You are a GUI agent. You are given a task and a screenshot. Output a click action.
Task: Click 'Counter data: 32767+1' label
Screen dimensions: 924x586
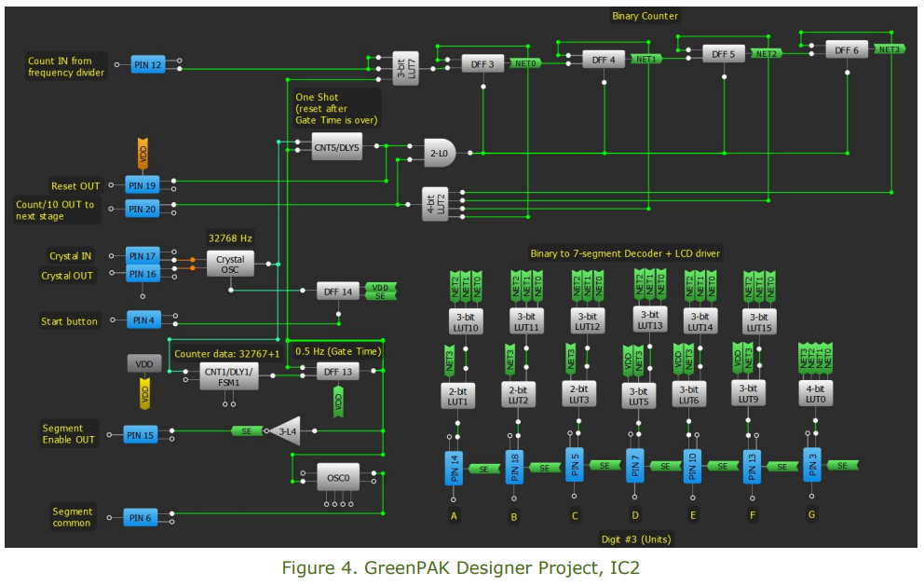point(227,354)
